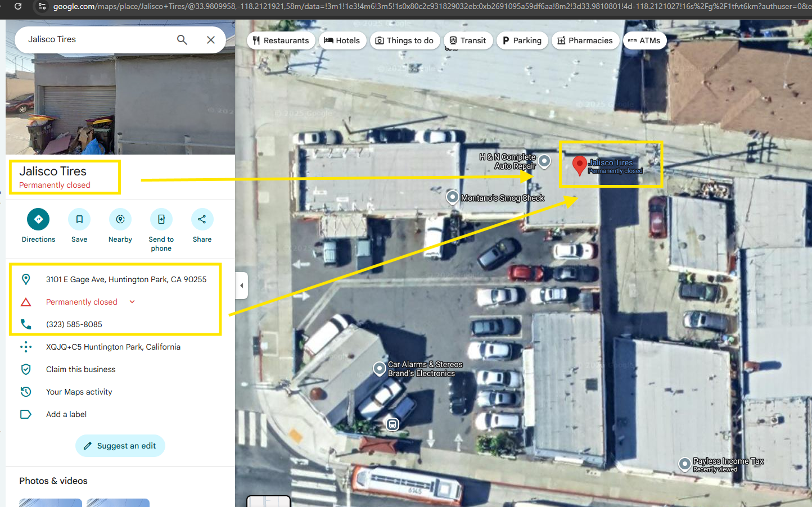The width and height of the screenshot is (812, 507).
Task: Open site information icon in address bar
Action: click(42, 6)
